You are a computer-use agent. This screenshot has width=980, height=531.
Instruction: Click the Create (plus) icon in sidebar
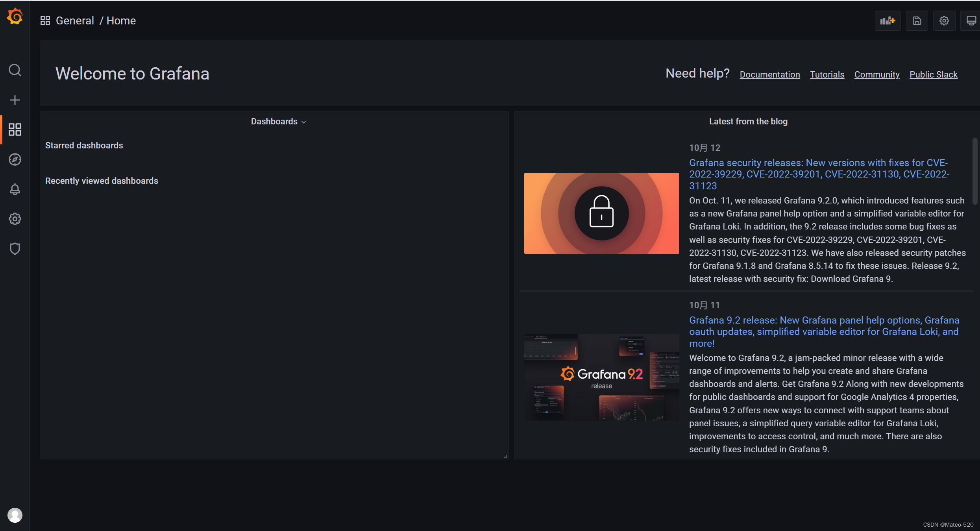[x=15, y=100]
